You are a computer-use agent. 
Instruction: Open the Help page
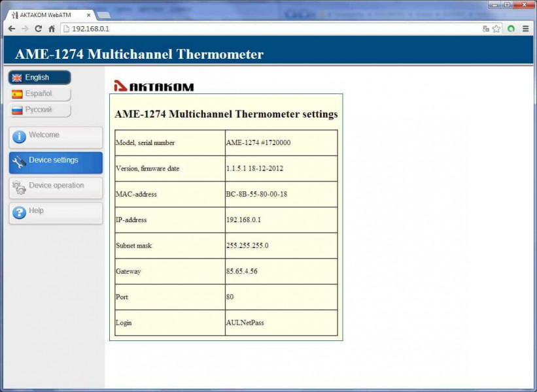(x=56, y=213)
